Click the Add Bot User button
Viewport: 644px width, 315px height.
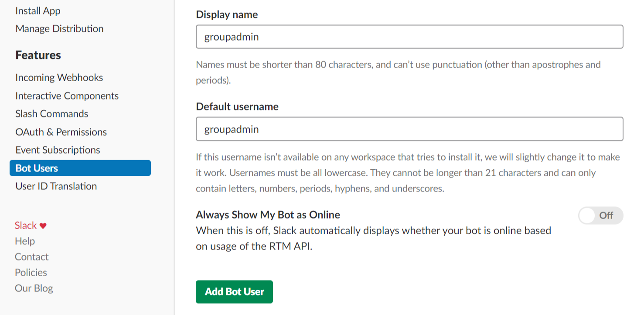pyautogui.click(x=234, y=292)
